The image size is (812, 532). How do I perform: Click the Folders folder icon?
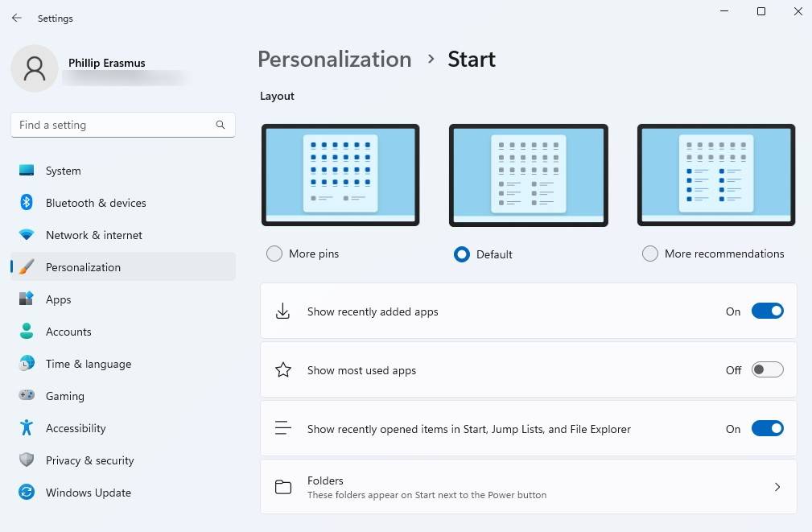point(282,487)
